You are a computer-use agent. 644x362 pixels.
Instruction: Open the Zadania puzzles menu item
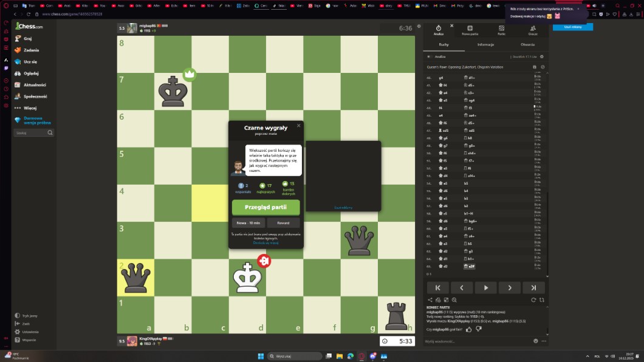[x=30, y=50]
